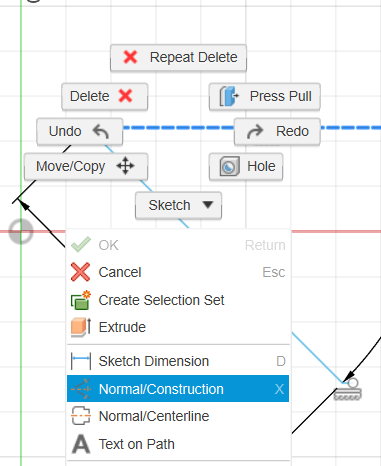Image resolution: width=381 pixels, height=466 pixels.
Task: Click the Sketch dropdown arrow
Action: tap(208, 205)
